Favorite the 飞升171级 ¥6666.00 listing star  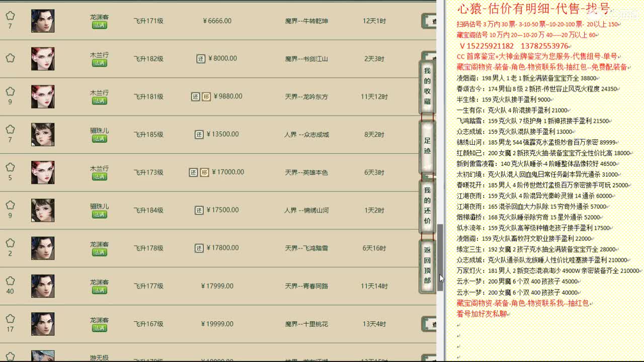[x=10, y=16]
